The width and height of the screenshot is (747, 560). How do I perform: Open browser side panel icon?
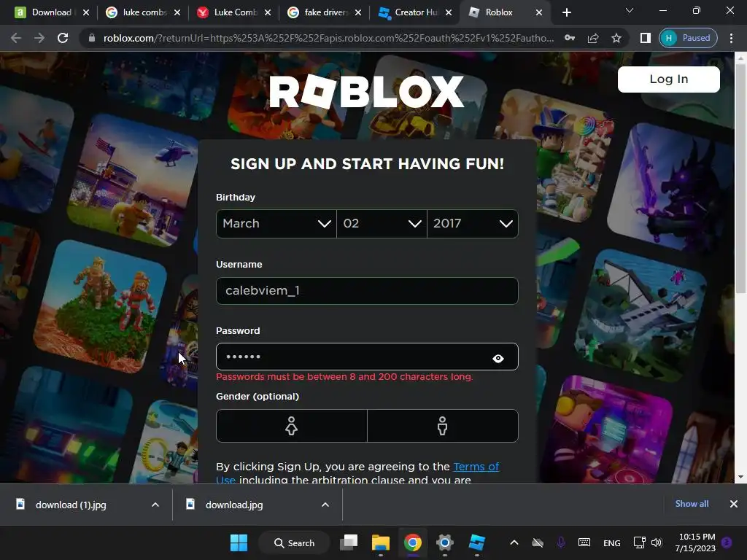point(645,38)
